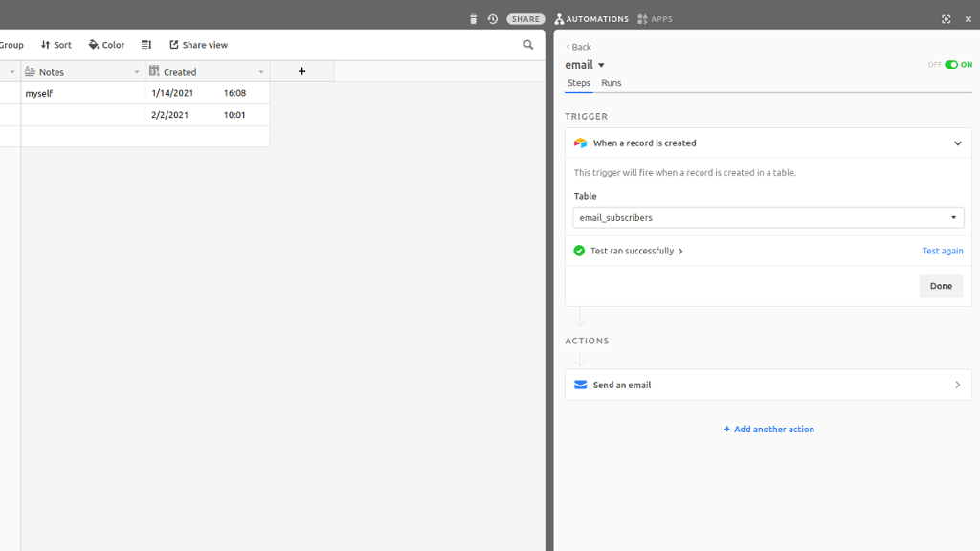
Task: Add a new field with the plus header button
Action: pos(301,71)
